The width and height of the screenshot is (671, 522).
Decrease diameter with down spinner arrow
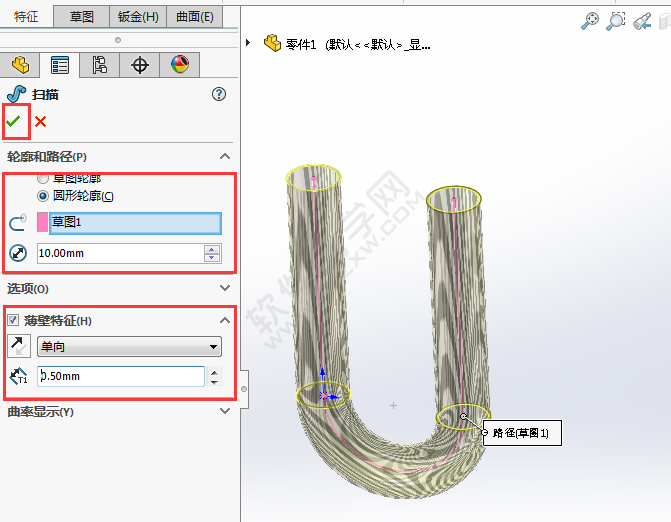click(212, 258)
